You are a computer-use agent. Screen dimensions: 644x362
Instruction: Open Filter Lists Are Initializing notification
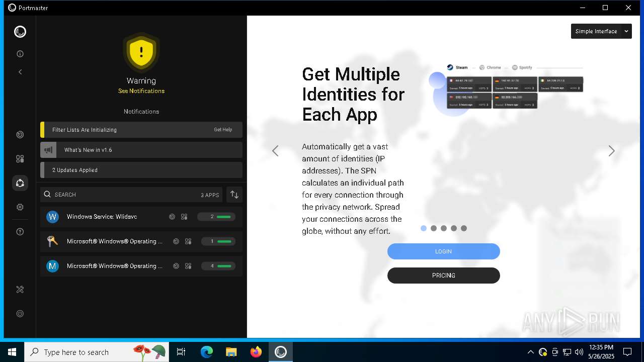click(141, 130)
